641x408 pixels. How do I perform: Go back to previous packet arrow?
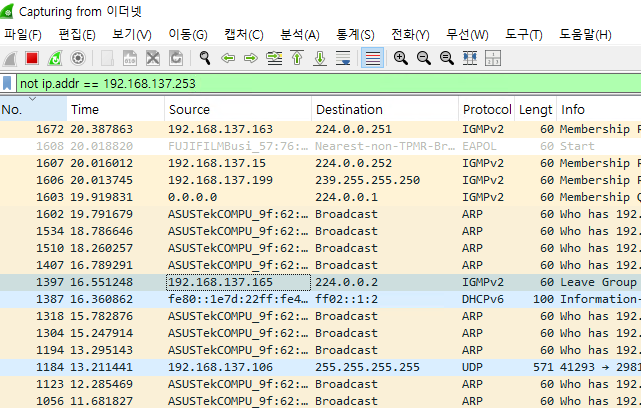click(228, 58)
